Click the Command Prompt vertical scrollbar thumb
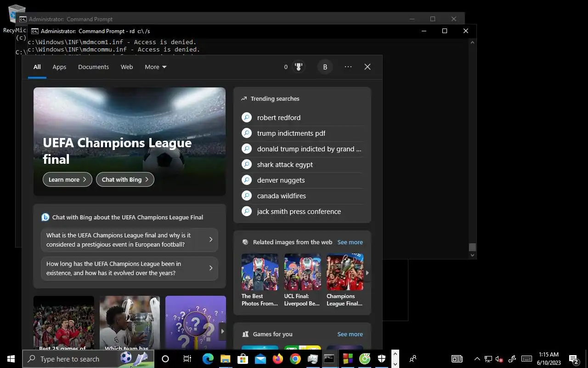The width and height of the screenshot is (588, 368). pyautogui.click(x=472, y=247)
